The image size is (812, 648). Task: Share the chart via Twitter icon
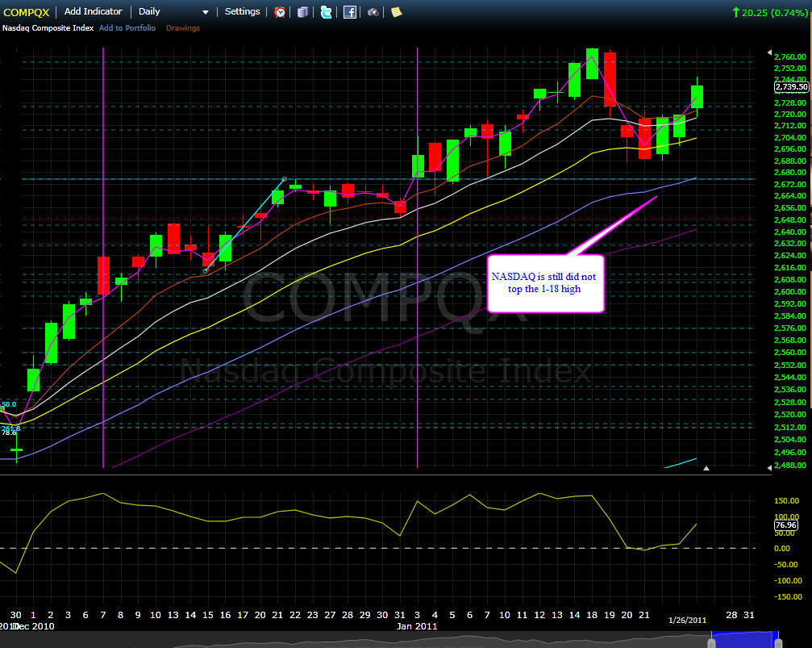coord(327,12)
